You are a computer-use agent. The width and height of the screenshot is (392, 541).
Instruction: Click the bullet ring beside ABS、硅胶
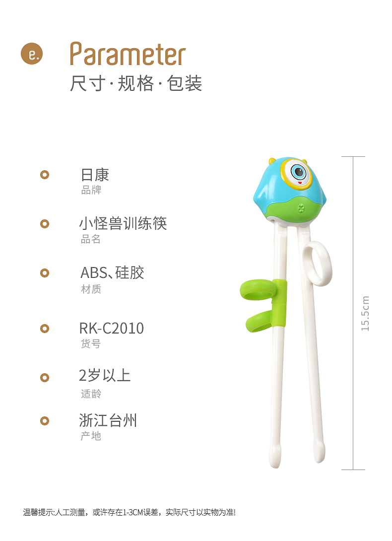[x=45, y=273]
